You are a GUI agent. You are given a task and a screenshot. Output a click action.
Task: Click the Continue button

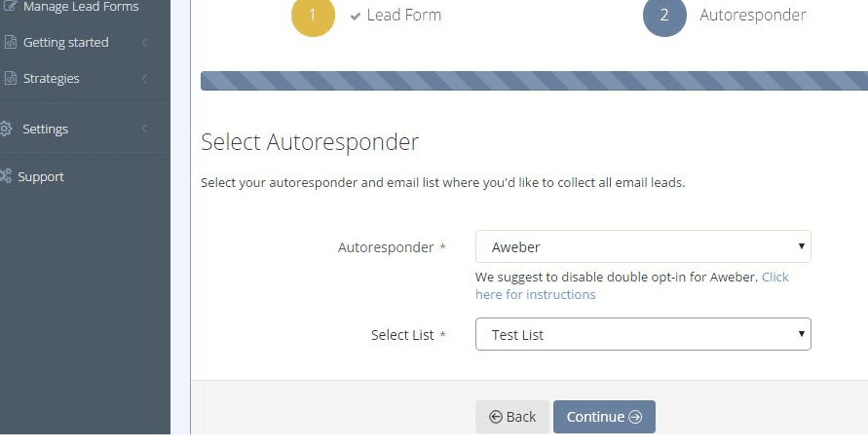[604, 417]
